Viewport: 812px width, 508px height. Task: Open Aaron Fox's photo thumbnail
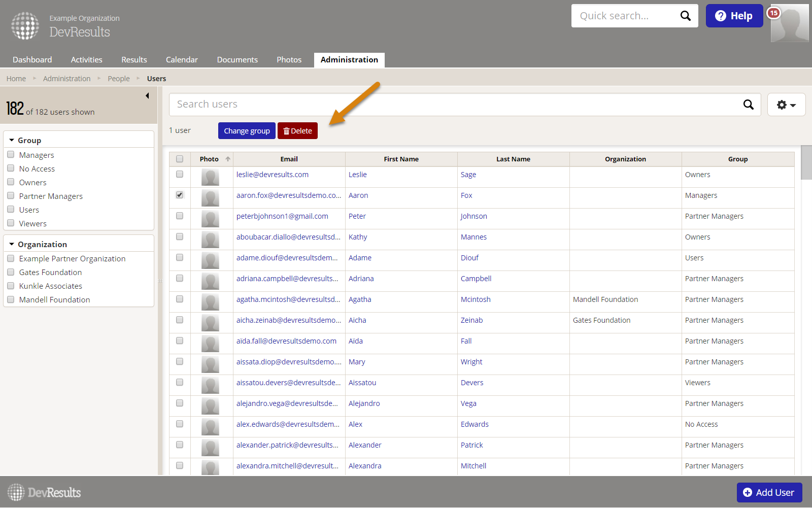point(210,198)
